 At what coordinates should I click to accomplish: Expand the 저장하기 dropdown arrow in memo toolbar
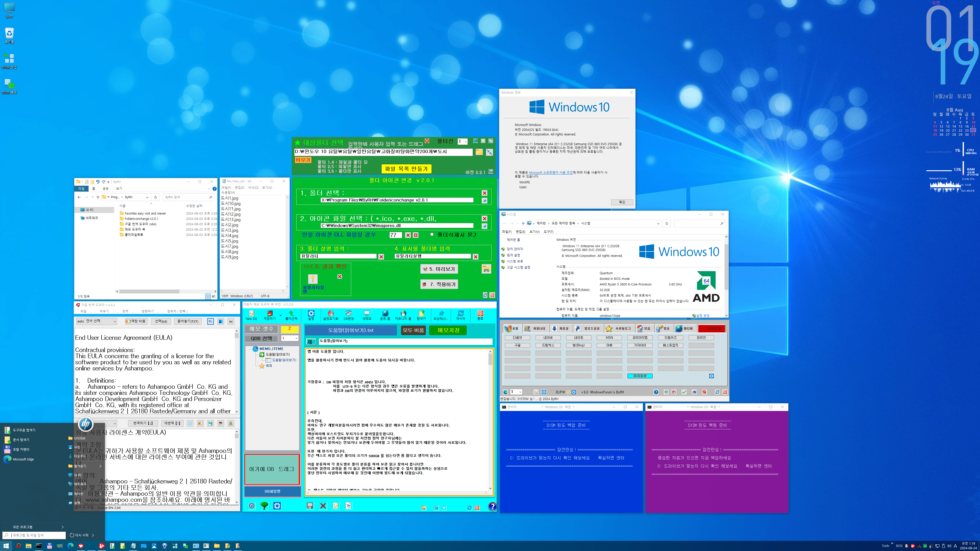click(x=281, y=315)
